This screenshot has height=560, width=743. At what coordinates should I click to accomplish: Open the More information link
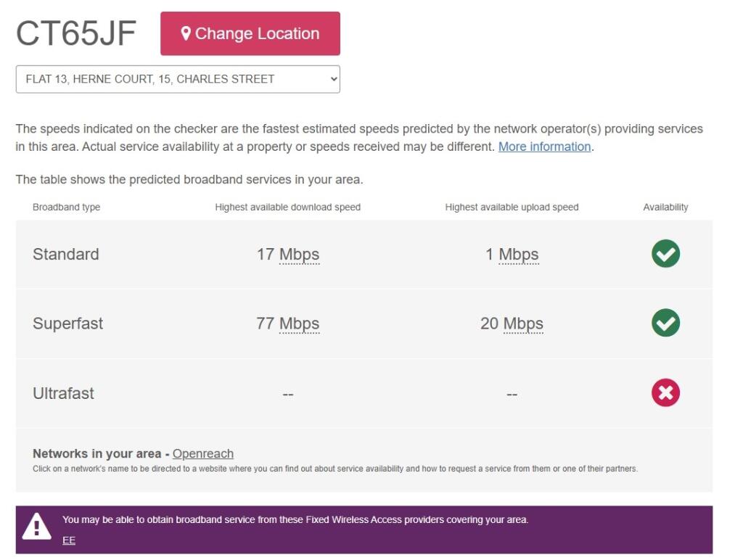544,147
